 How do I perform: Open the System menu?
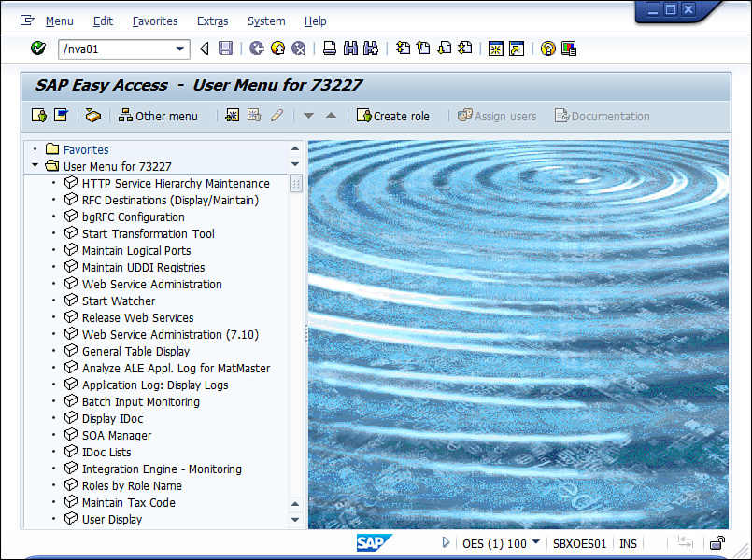click(x=266, y=21)
